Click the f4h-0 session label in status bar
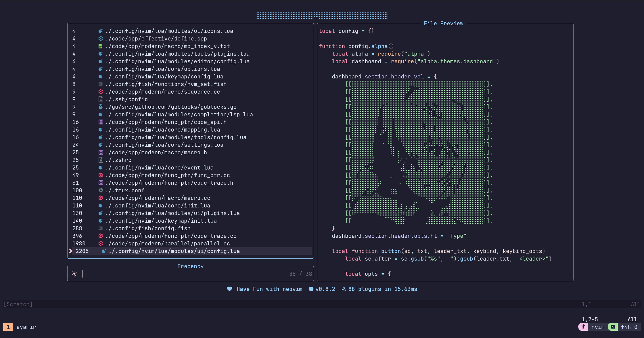Viewport: 644px width, 338px height. [x=629, y=327]
